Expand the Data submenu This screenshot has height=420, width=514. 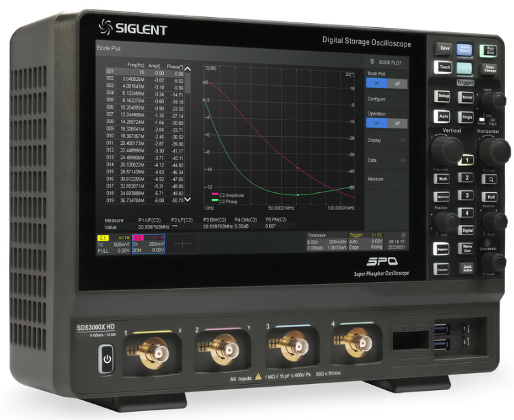387,160
